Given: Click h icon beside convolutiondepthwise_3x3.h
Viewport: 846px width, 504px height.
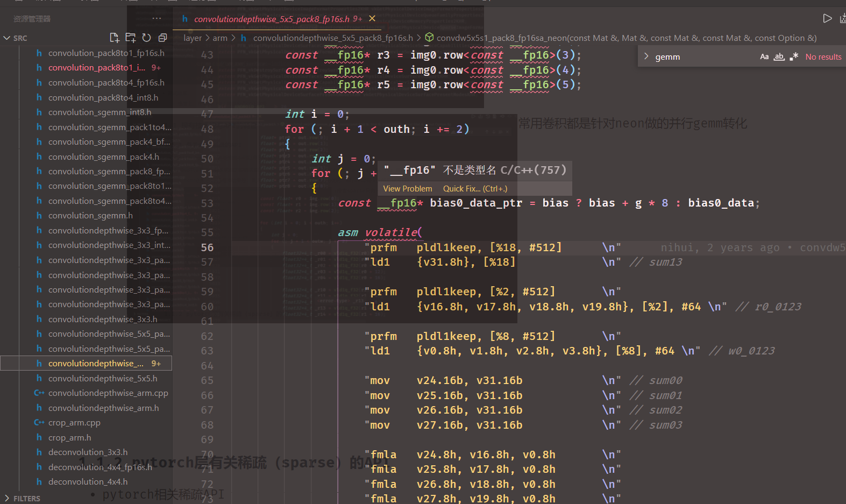Looking at the screenshot, I should 39,319.
